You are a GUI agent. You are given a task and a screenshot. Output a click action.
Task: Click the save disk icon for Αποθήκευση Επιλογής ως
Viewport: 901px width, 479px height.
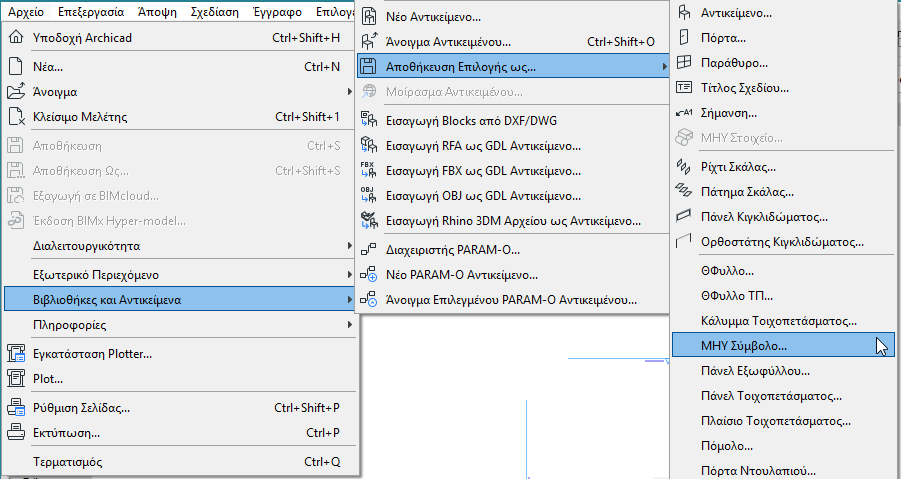click(369, 67)
